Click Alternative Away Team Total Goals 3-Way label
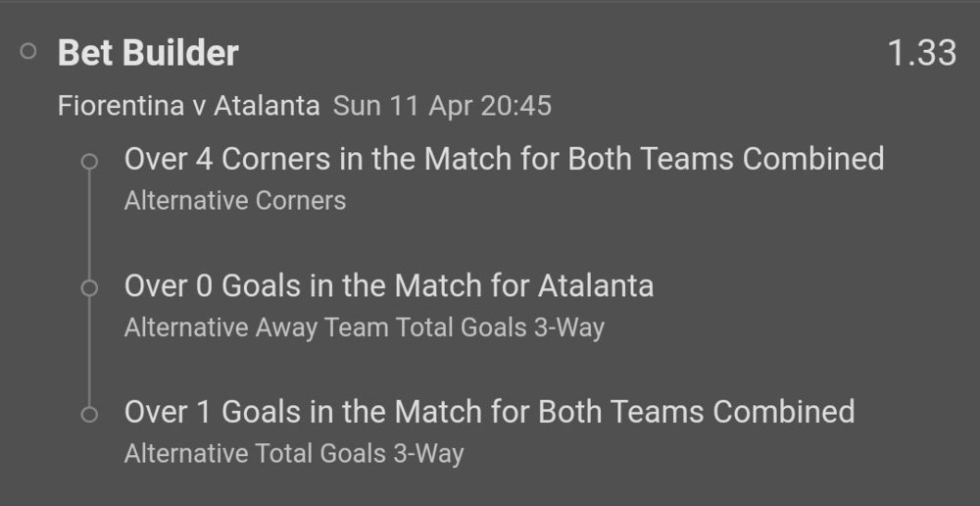Image resolution: width=980 pixels, height=506 pixels. [364, 328]
